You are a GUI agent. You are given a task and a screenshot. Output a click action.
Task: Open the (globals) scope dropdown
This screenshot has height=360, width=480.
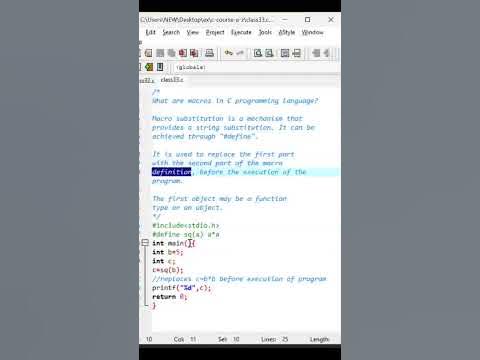coord(257,67)
